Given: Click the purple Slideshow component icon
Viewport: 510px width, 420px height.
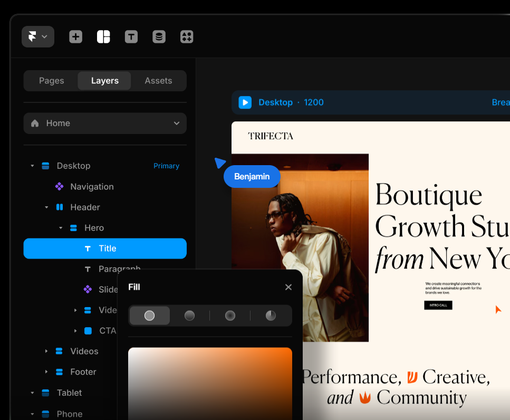Looking at the screenshot, I should [x=88, y=289].
